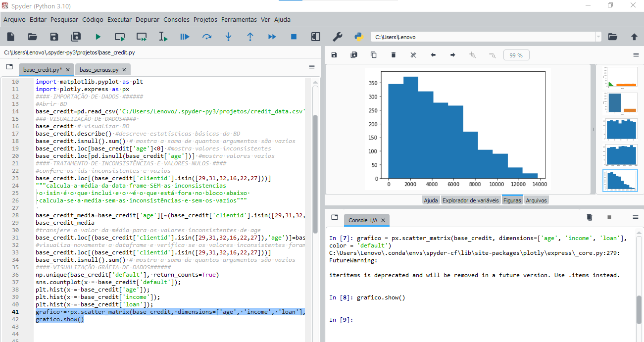Open Spyder preferences with the wrench icon
This screenshot has height=342, width=644.
(x=337, y=36)
